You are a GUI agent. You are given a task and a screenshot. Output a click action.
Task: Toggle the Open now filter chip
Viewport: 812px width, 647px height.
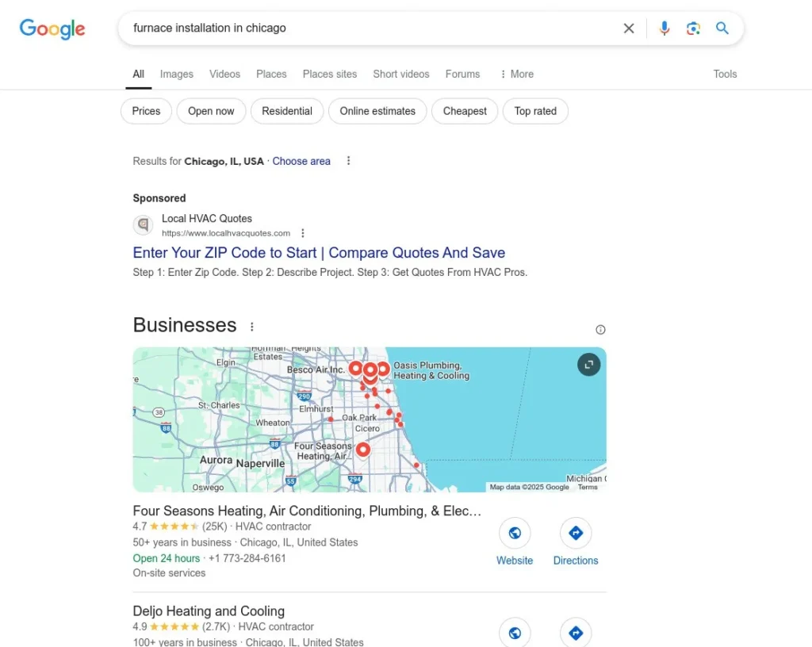click(211, 111)
